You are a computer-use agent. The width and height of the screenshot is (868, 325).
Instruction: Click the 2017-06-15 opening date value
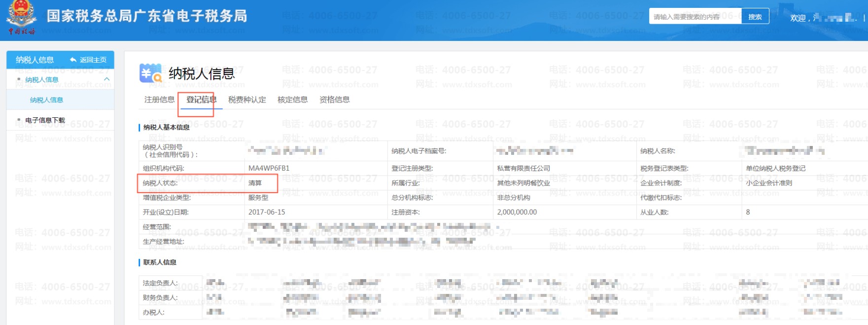267,212
